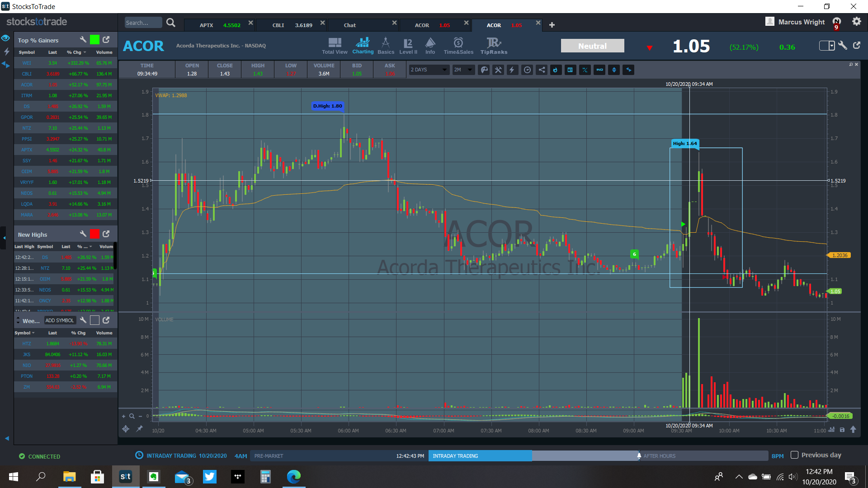Open the Level II view

coord(408,46)
